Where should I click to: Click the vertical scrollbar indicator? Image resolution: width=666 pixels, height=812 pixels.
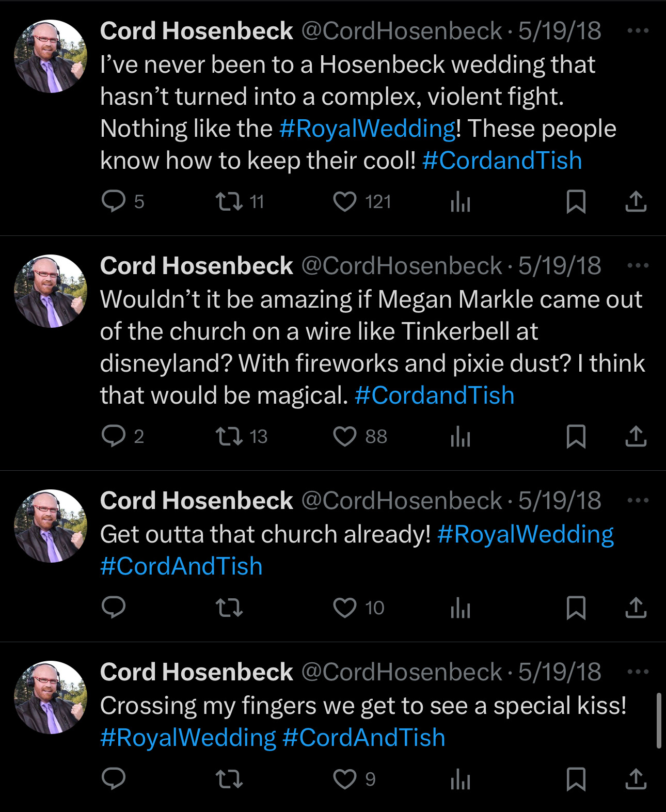(x=658, y=721)
